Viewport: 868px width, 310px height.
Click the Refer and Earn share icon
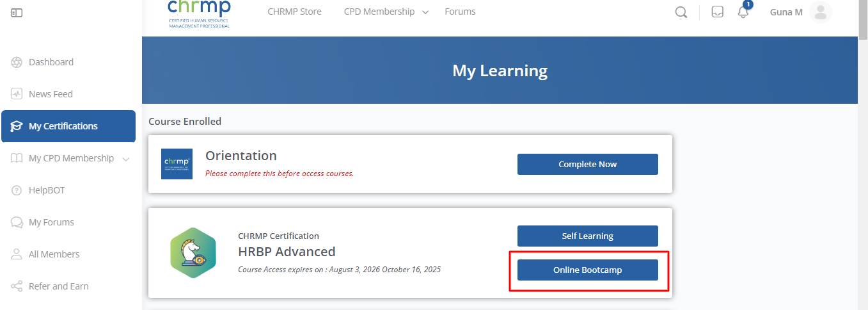[17, 286]
